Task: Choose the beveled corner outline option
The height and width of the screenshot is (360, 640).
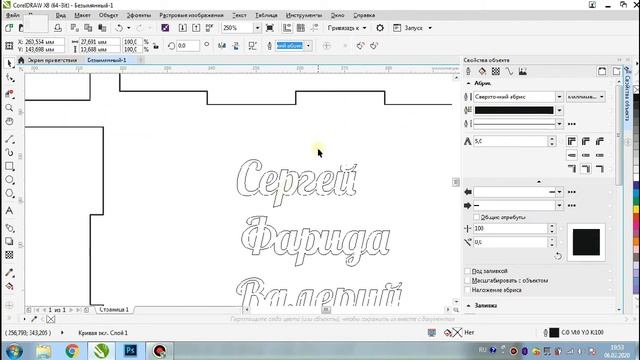Action: point(600,141)
